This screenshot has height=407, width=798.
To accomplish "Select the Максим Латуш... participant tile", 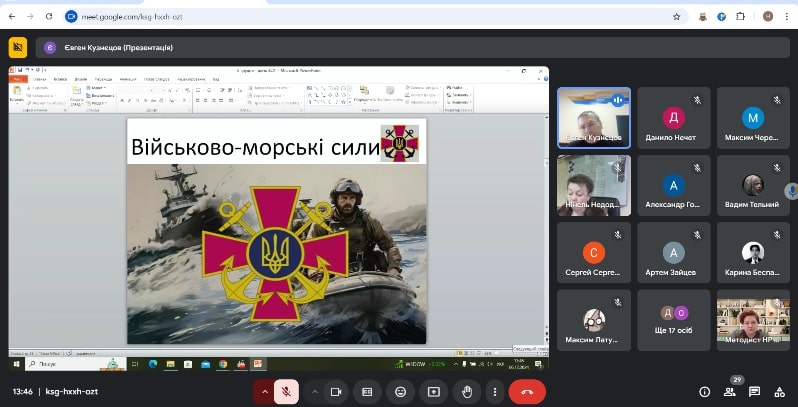I will click(x=594, y=320).
